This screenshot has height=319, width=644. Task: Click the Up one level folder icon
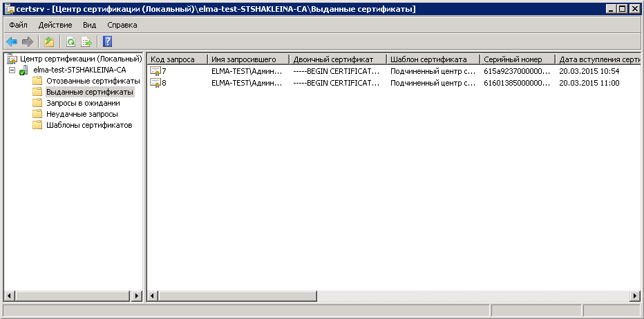point(49,41)
